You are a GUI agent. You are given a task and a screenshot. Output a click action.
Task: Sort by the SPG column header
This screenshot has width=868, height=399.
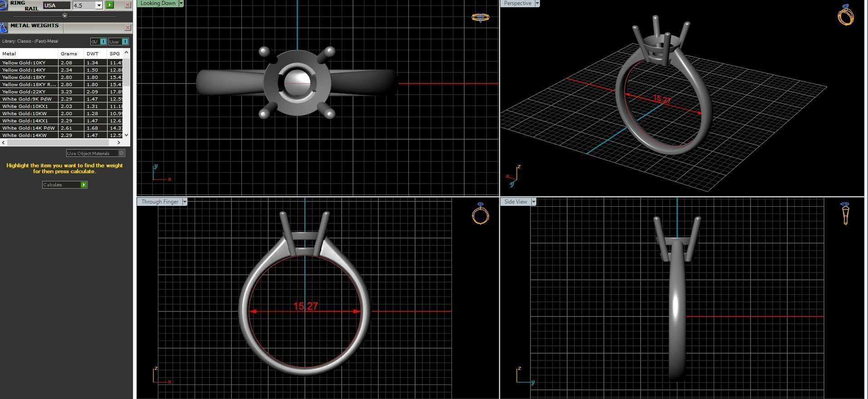(115, 54)
